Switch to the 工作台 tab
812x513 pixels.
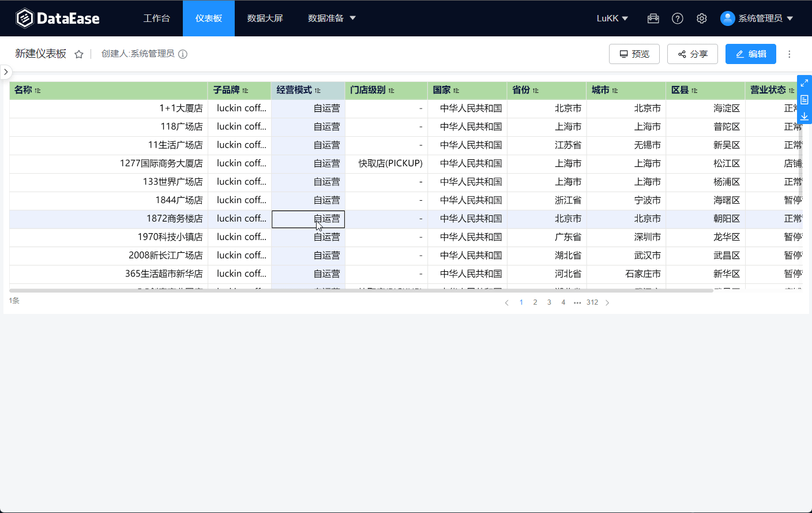point(157,18)
